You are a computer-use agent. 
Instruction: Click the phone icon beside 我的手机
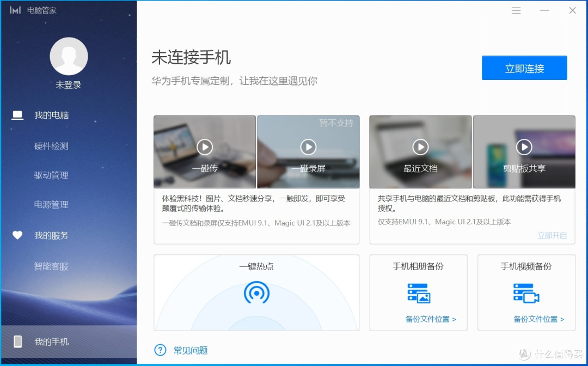[x=17, y=341]
